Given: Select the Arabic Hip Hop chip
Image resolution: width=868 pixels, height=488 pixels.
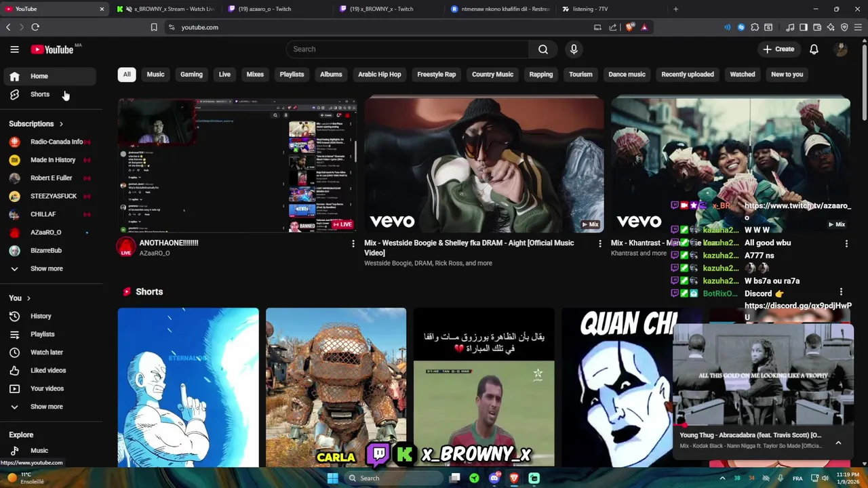Looking at the screenshot, I should [x=379, y=75].
